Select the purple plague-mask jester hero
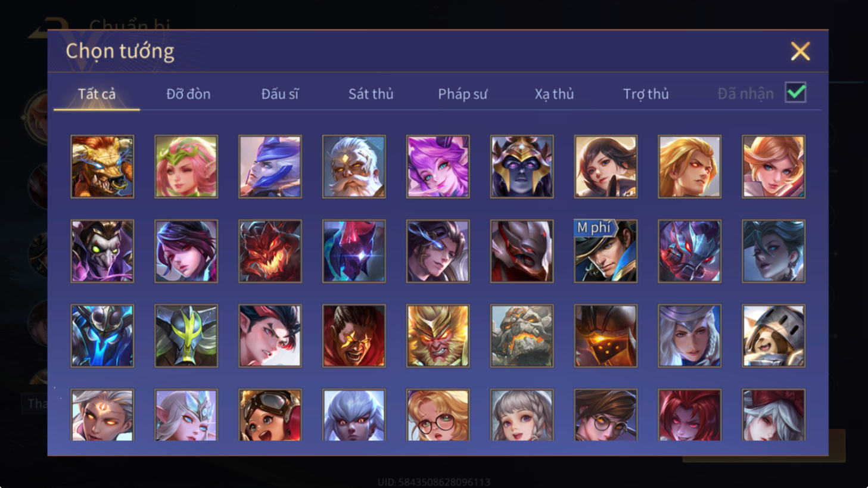 tap(102, 251)
